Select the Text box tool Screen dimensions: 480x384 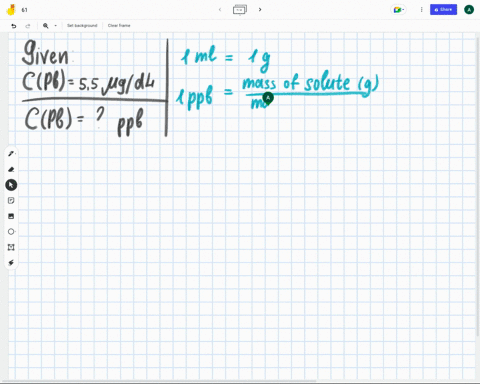[11, 247]
